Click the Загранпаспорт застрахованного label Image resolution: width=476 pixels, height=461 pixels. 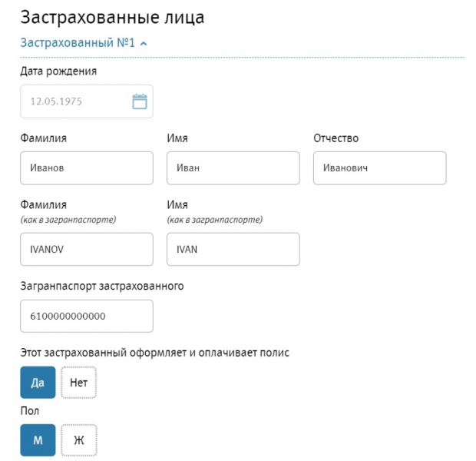tap(102, 287)
